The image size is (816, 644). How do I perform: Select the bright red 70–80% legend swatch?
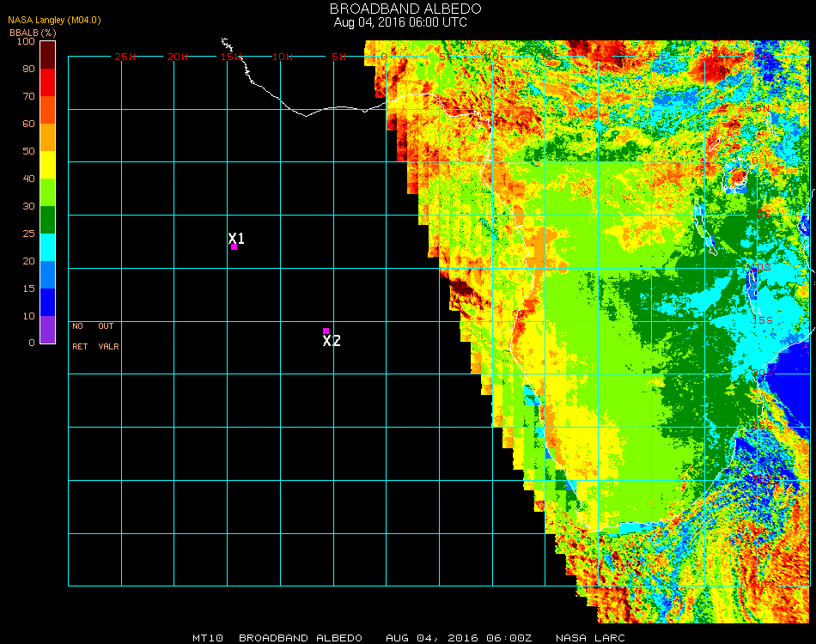click(47, 82)
